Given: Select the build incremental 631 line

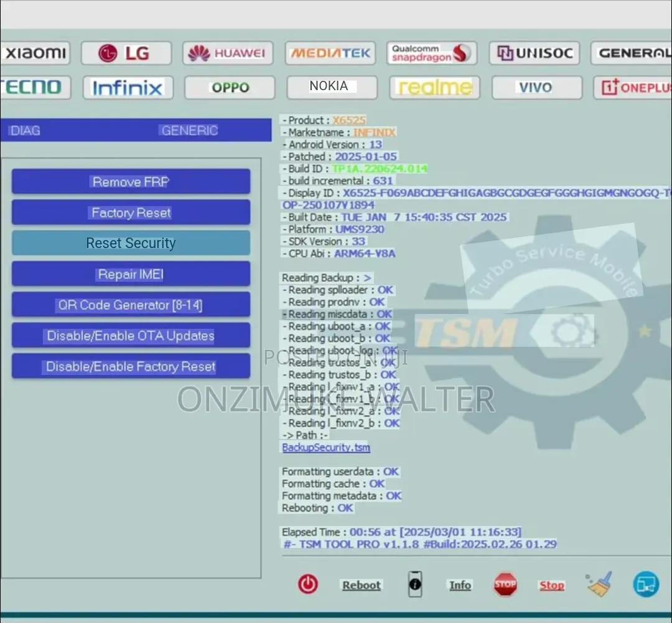Looking at the screenshot, I should tap(337, 181).
